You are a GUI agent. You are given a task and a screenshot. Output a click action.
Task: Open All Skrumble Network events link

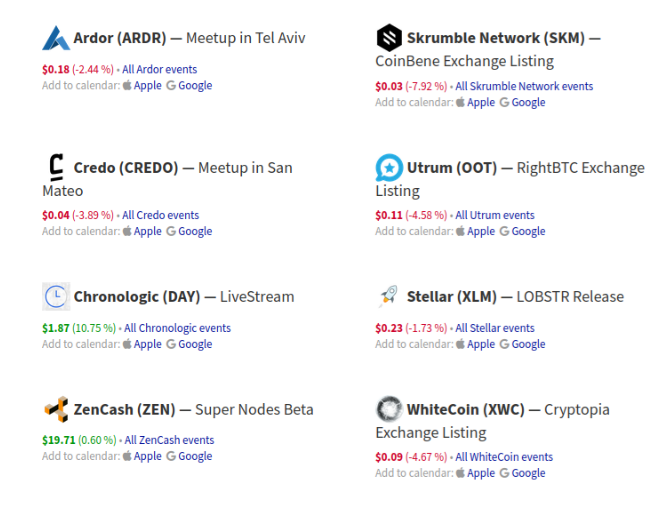point(524,87)
